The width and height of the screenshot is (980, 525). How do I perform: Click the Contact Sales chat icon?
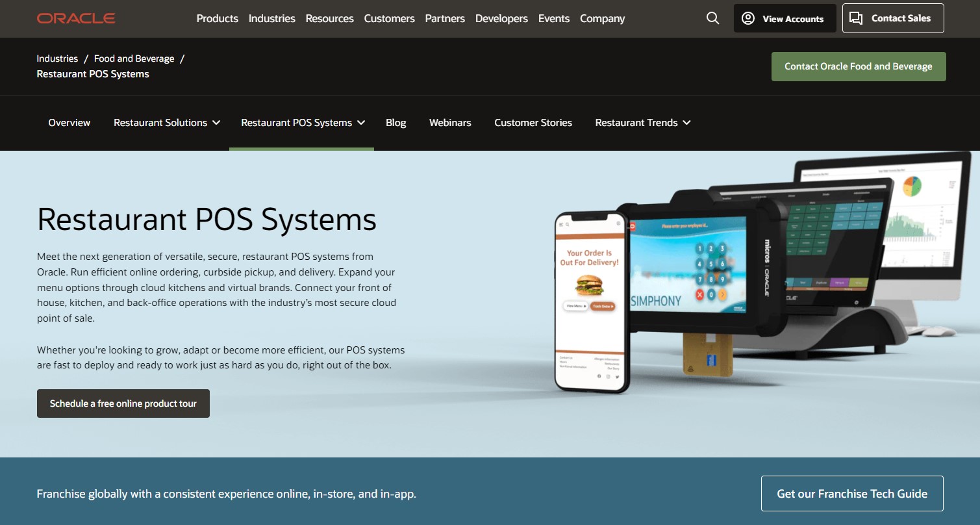pyautogui.click(x=856, y=18)
